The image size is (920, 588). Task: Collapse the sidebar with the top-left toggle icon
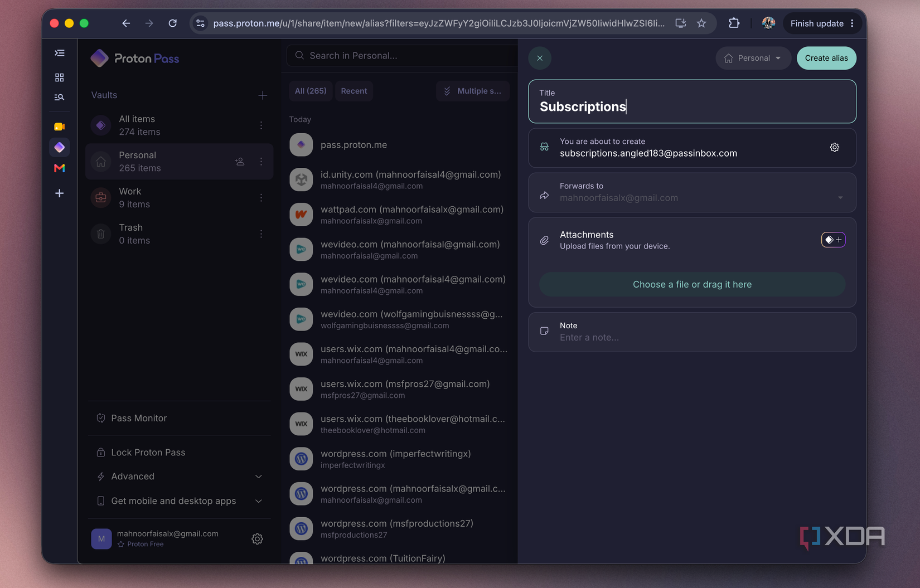(60, 53)
